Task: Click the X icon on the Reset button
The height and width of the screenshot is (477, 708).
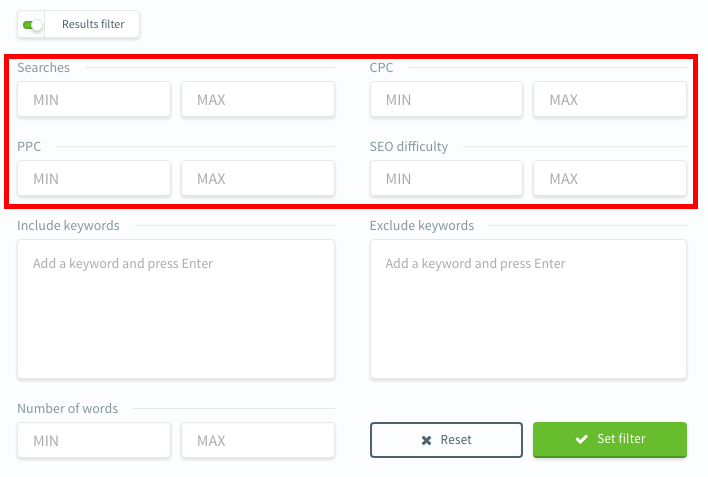Action: click(x=426, y=440)
